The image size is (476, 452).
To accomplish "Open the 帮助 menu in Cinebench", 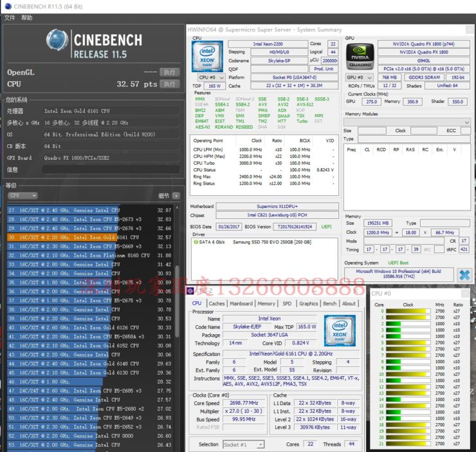I will [27, 17].
